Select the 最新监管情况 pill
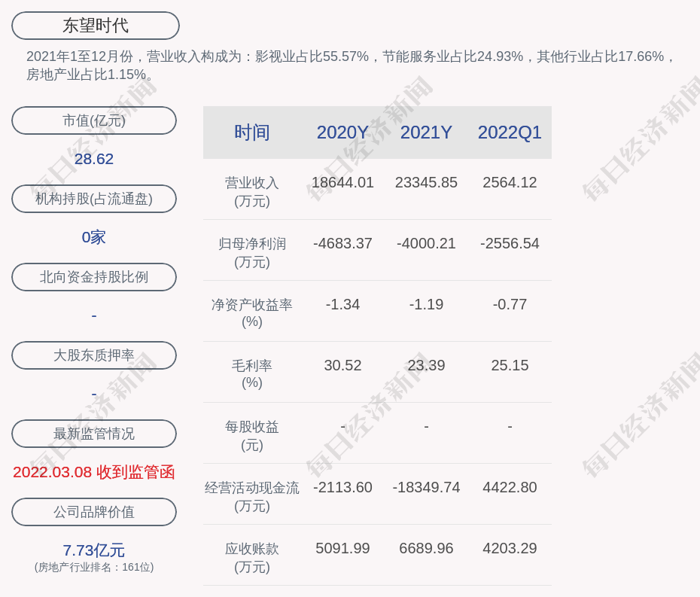This screenshot has width=700, height=597. click(x=94, y=434)
